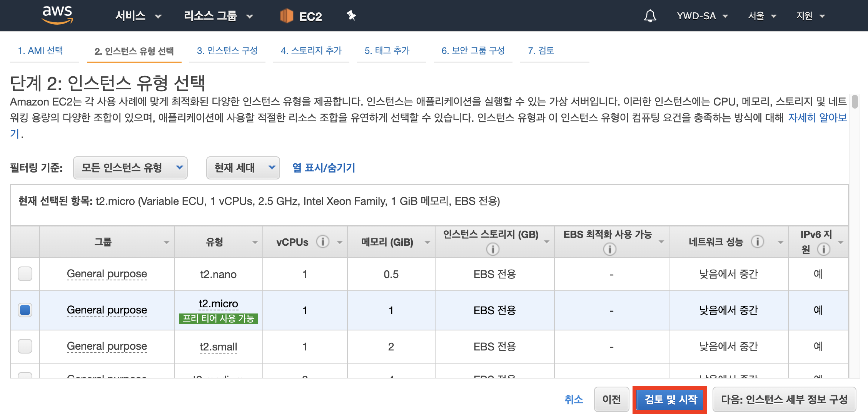Viewport: 868px width, 419px height.
Task: Click the AWS logo icon
Action: (x=57, y=15)
